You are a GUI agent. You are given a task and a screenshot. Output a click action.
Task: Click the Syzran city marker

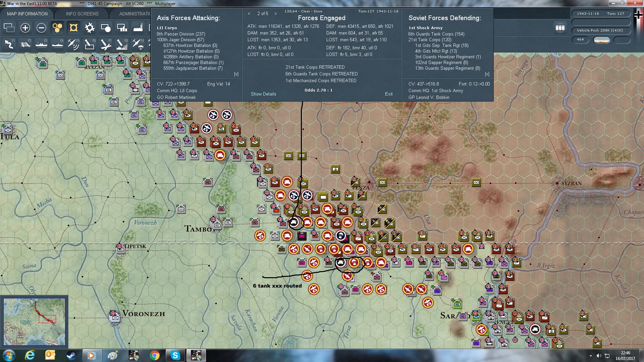(557, 183)
